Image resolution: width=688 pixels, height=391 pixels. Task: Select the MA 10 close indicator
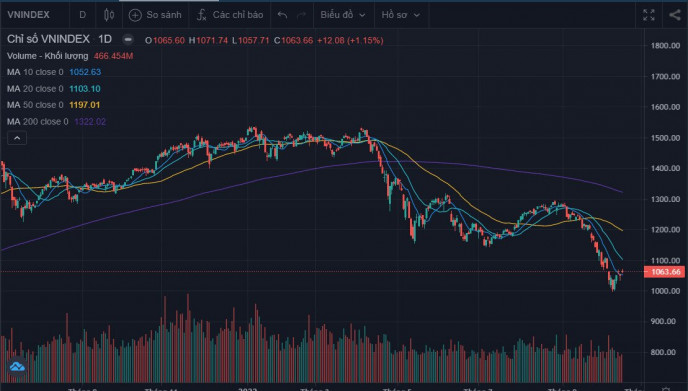coord(35,72)
